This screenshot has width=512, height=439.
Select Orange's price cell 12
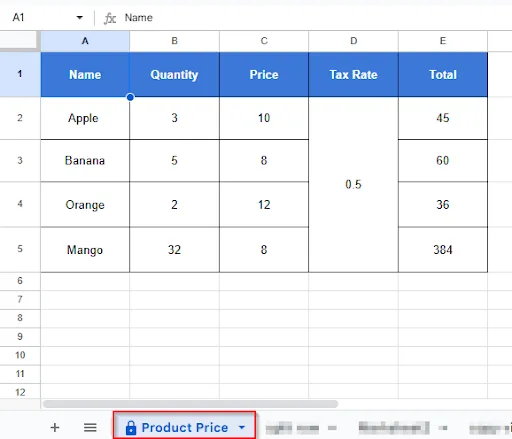264,204
